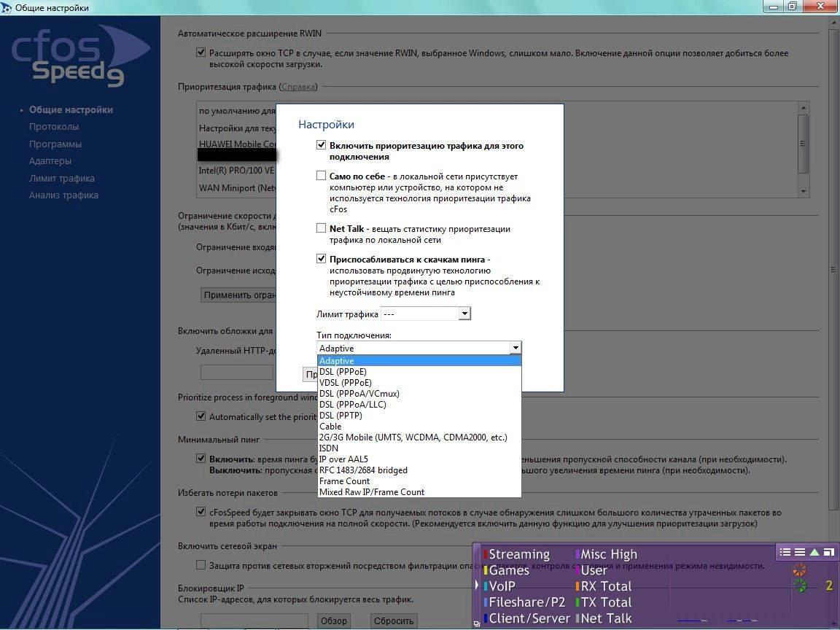Open 'Общие настройки' sidebar page

pos(71,110)
